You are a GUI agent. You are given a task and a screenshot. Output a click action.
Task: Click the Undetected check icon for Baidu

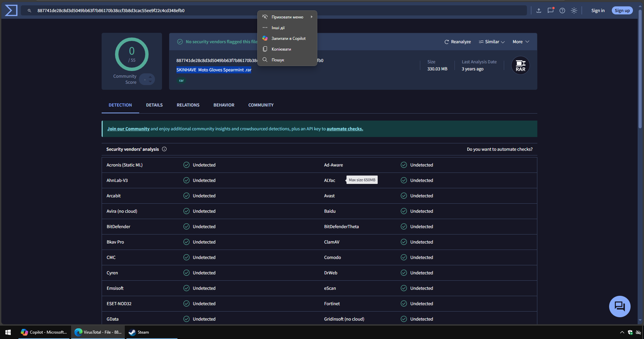404,211
